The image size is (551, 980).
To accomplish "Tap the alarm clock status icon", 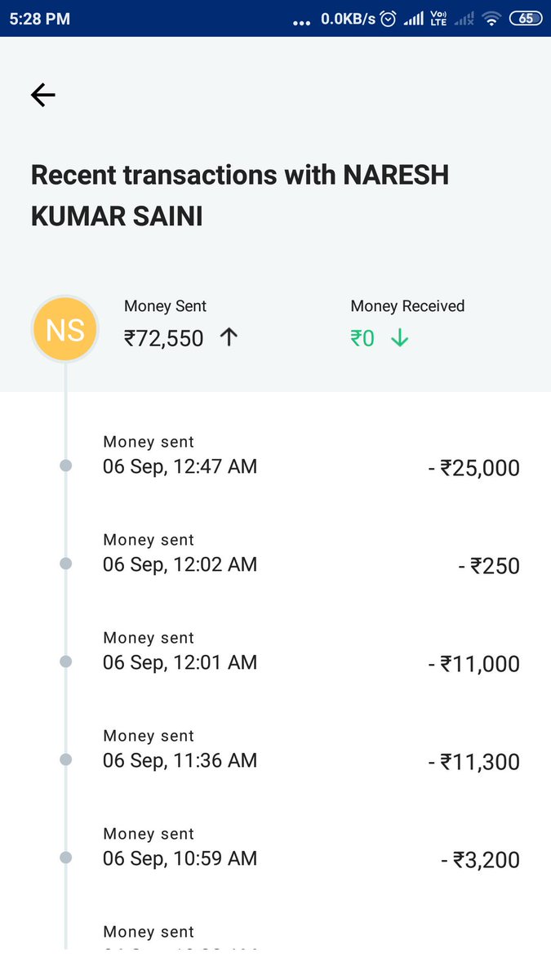I will coord(389,19).
